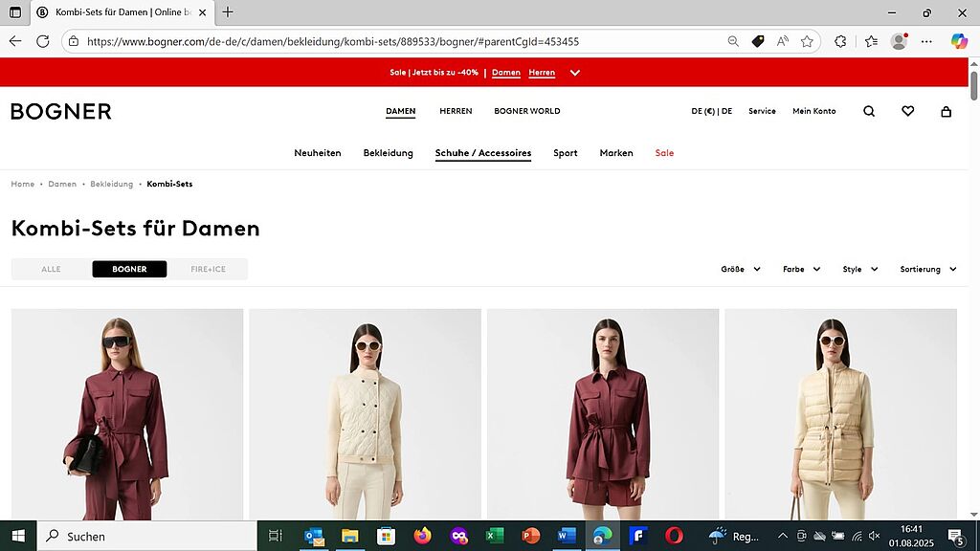Go to Damen breadcrumb
This screenshot has height=551, width=980.
[x=62, y=184]
